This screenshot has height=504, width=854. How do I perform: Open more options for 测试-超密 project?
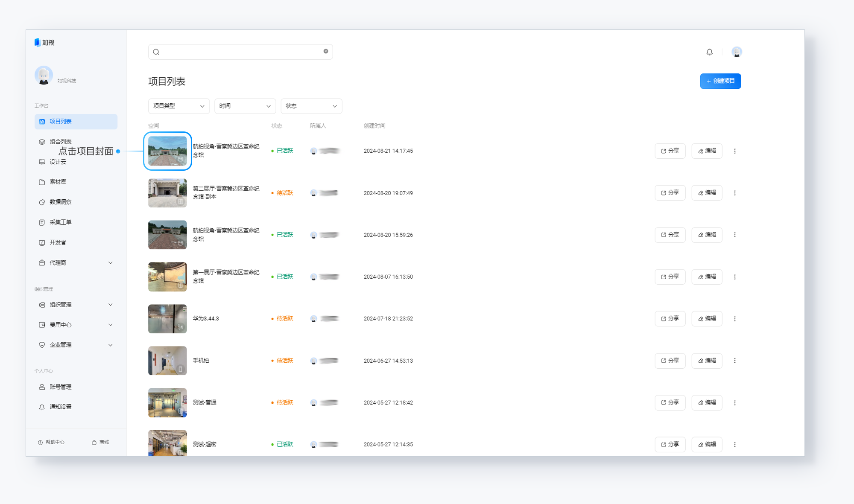click(x=735, y=445)
